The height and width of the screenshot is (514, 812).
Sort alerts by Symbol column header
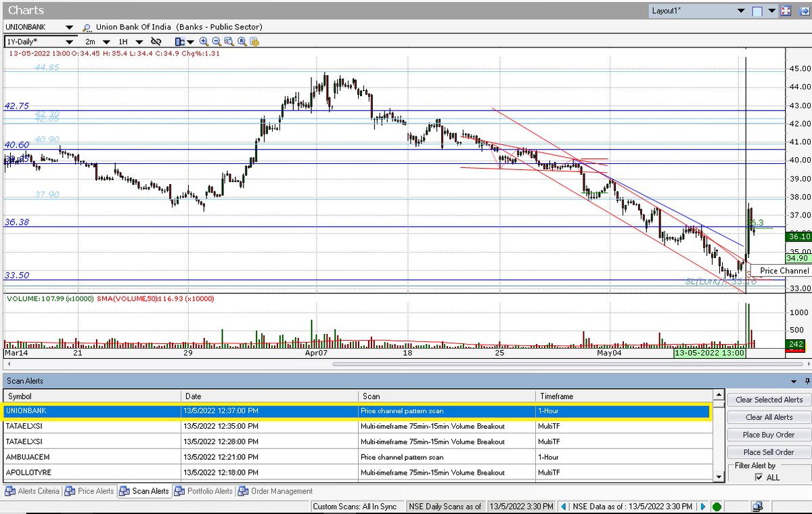pyautogui.click(x=92, y=396)
